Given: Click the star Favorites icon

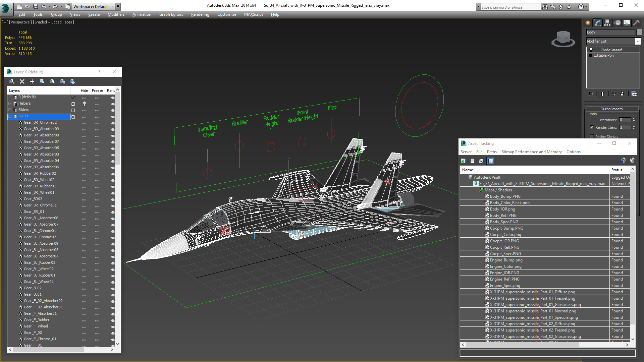Looking at the screenshot, I should point(569,7).
